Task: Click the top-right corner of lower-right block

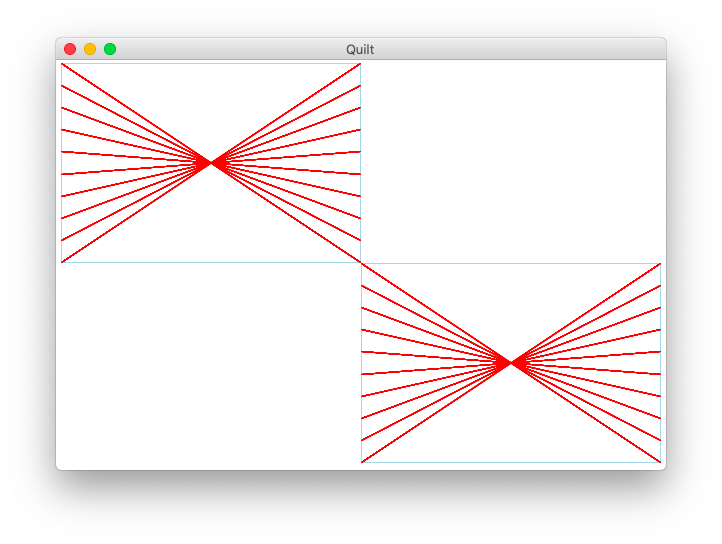Action: pos(660,264)
